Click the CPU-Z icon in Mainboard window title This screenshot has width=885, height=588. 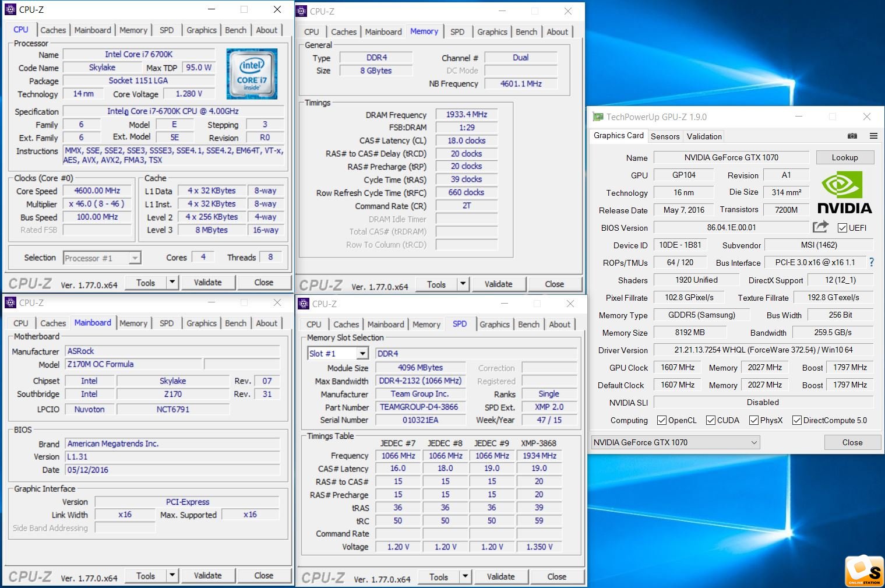click(x=10, y=302)
